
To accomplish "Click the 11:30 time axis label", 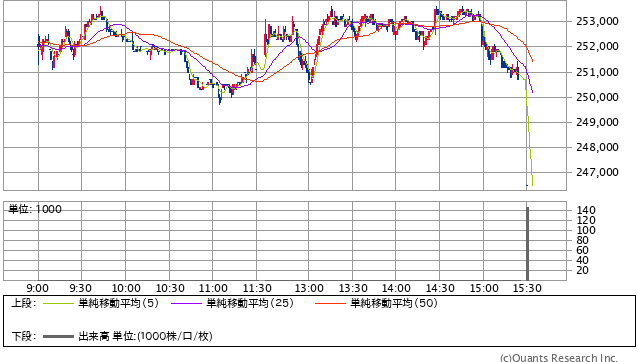I will point(257,288).
